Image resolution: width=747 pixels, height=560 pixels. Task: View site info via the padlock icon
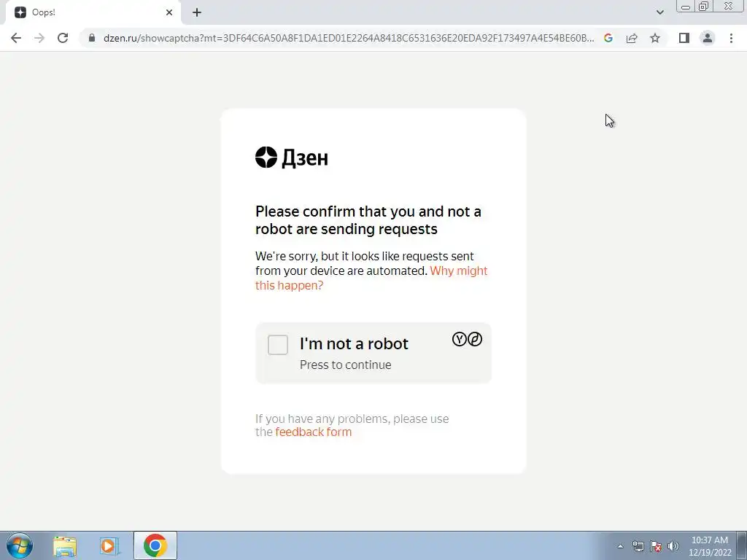(92, 38)
